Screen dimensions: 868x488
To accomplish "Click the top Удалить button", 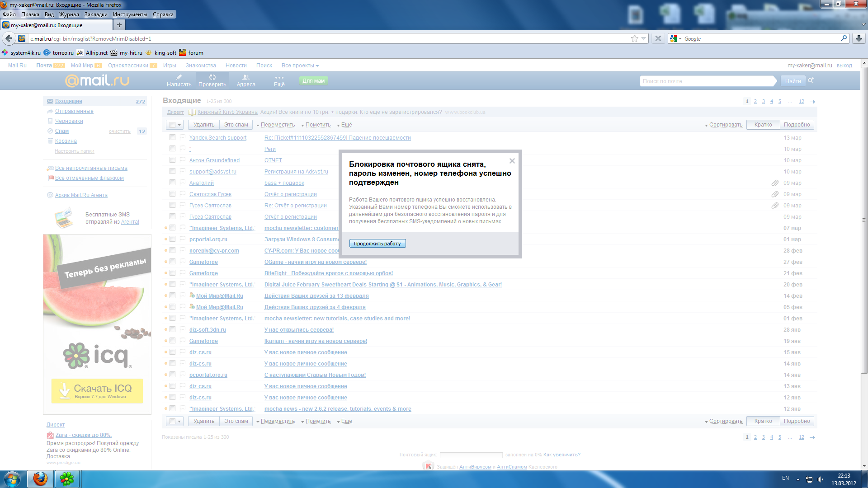I will (204, 125).
